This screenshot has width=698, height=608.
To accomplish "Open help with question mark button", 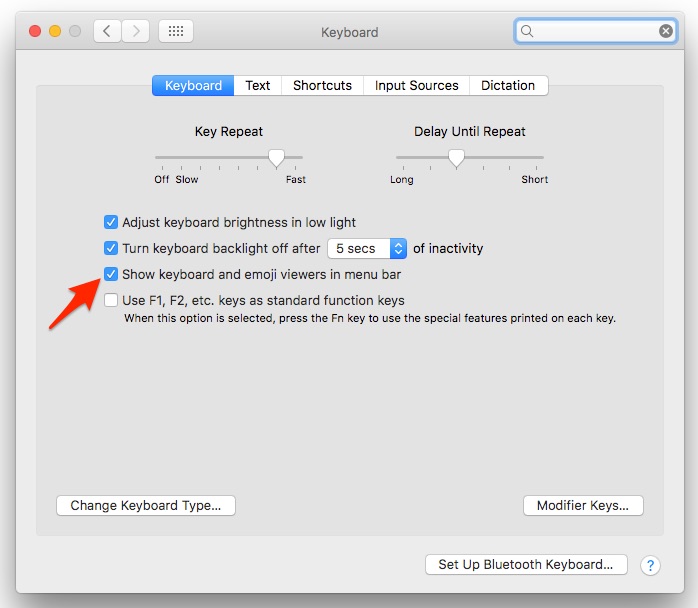I will pyautogui.click(x=649, y=565).
